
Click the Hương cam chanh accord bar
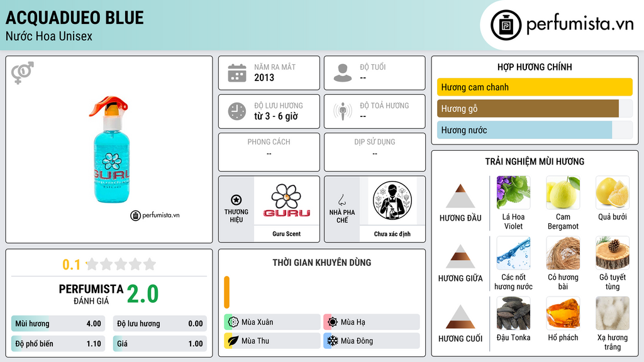pos(535,87)
